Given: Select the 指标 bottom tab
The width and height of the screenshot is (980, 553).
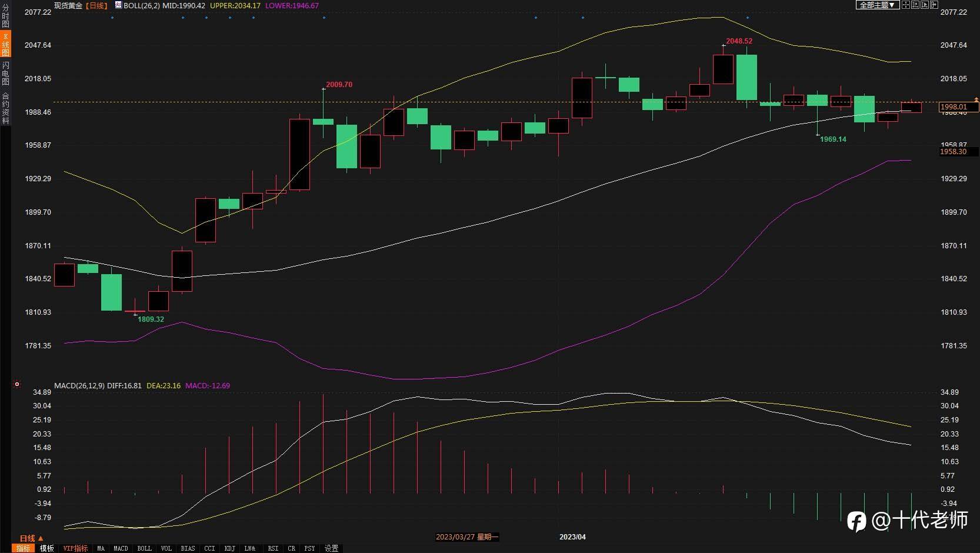Looking at the screenshot, I should 23,548.
